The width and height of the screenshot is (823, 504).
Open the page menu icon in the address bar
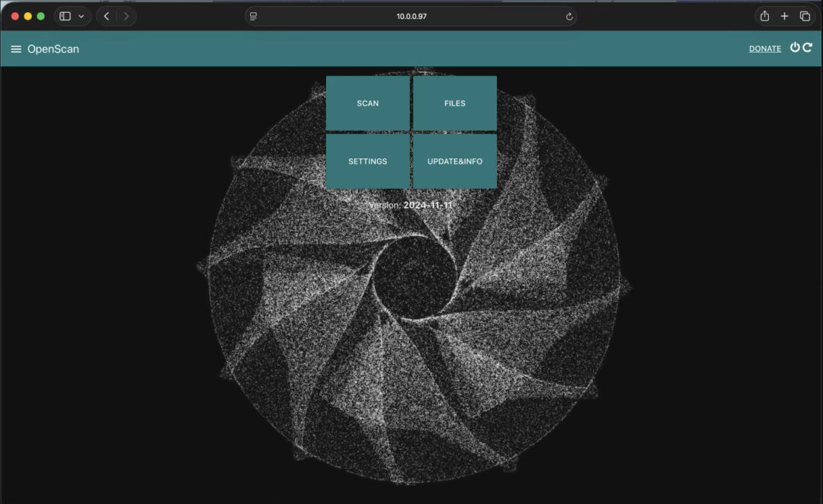click(254, 16)
